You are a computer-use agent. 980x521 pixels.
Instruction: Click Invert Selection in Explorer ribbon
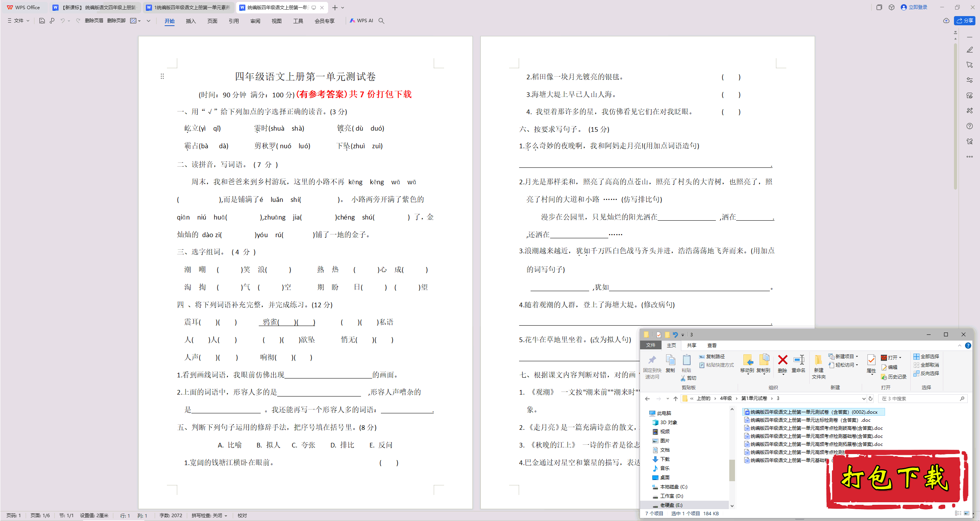(926, 373)
